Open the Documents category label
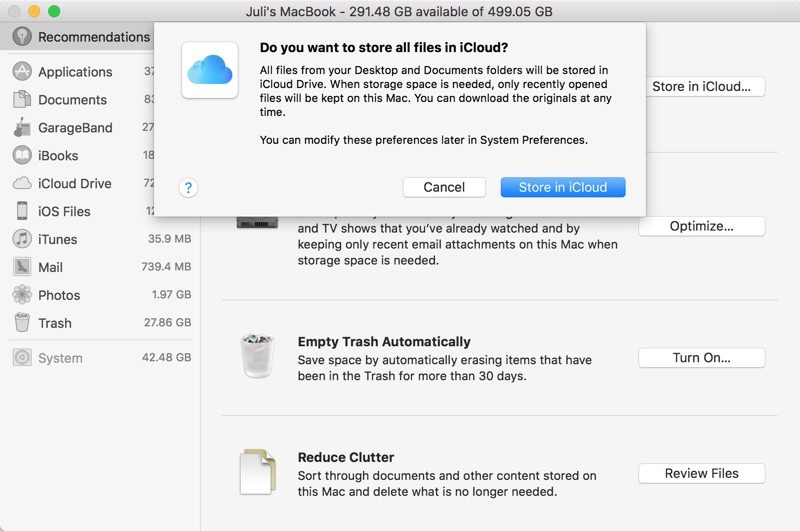The width and height of the screenshot is (800, 531). coord(72,100)
